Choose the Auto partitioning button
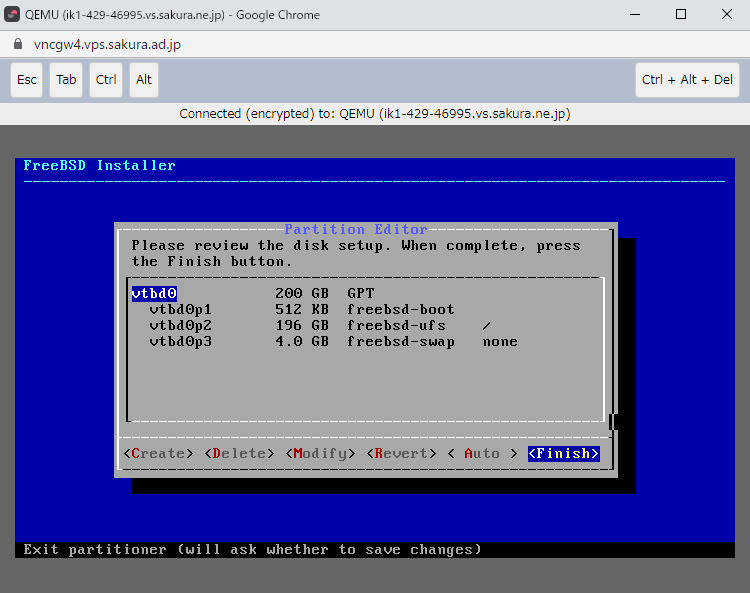Screen dimensions: 750x593 tap(482, 453)
